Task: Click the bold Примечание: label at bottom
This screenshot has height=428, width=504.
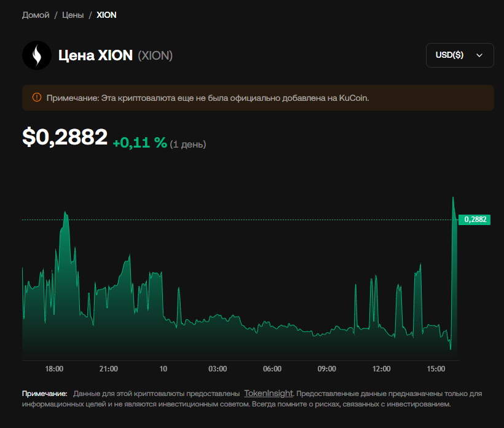Action: (x=45, y=394)
